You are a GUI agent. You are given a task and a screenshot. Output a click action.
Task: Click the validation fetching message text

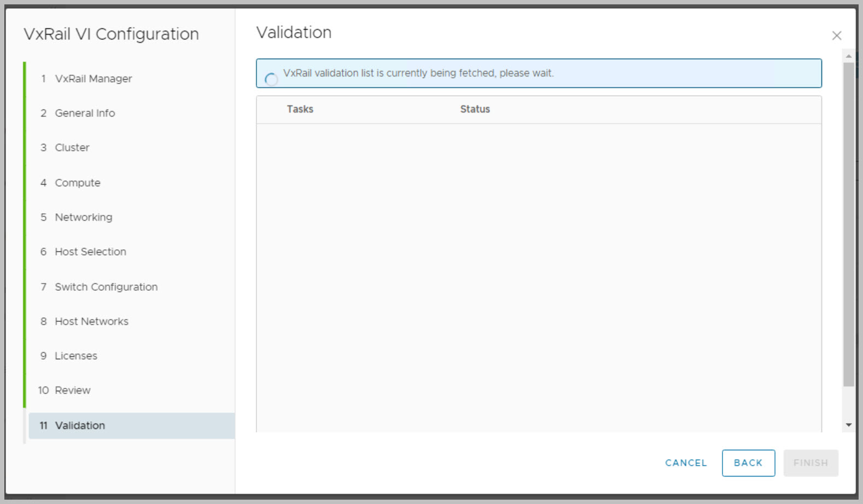coord(418,73)
